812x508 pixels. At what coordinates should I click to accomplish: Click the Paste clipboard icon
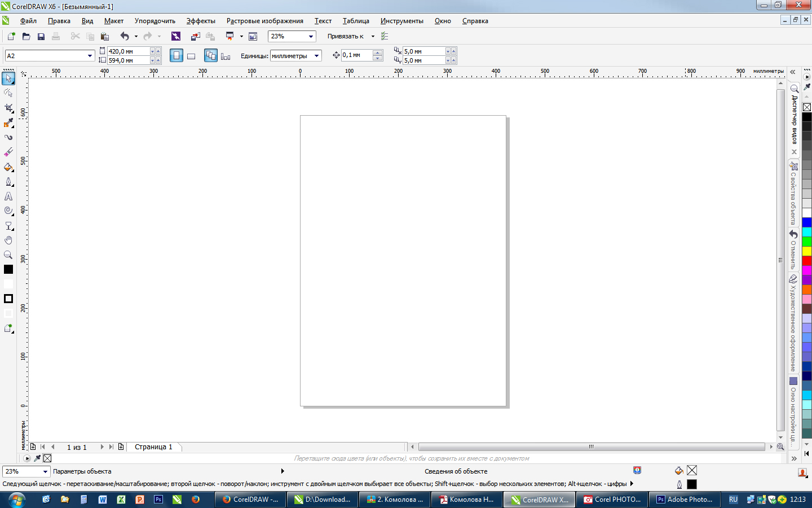pyautogui.click(x=104, y=36)
